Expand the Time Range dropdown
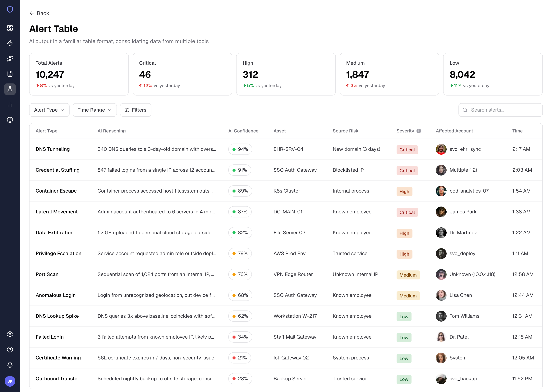The height and width of the screenshot is (392, 552). coord(95,110)
